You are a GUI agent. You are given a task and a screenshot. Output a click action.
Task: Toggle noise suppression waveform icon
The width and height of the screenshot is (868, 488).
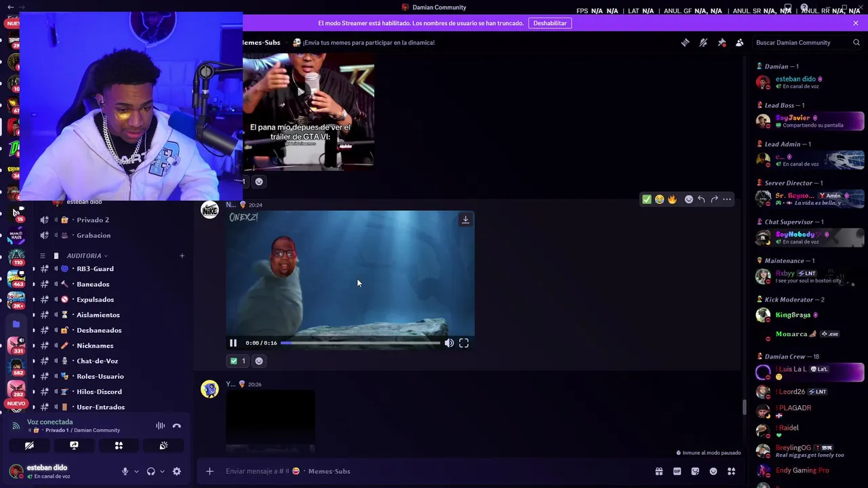tap(160, 426)
